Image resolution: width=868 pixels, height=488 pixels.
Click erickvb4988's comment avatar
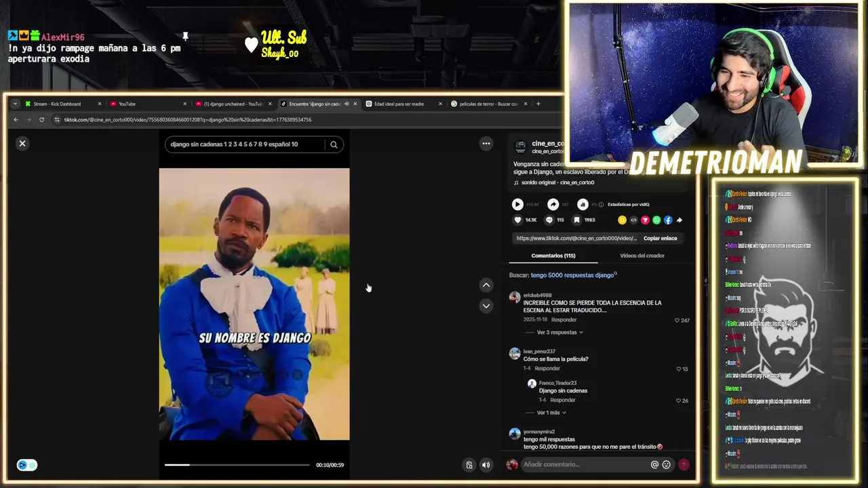click(x=515, y=298)
